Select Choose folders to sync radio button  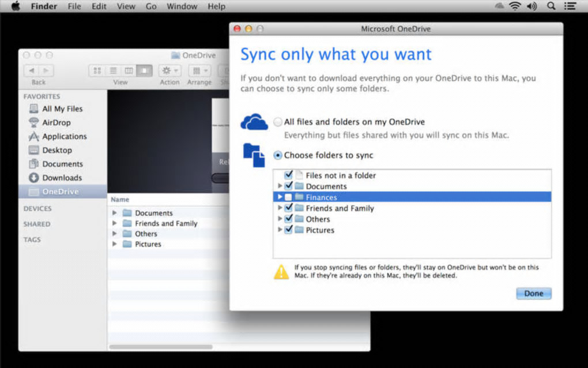(278, 155)
